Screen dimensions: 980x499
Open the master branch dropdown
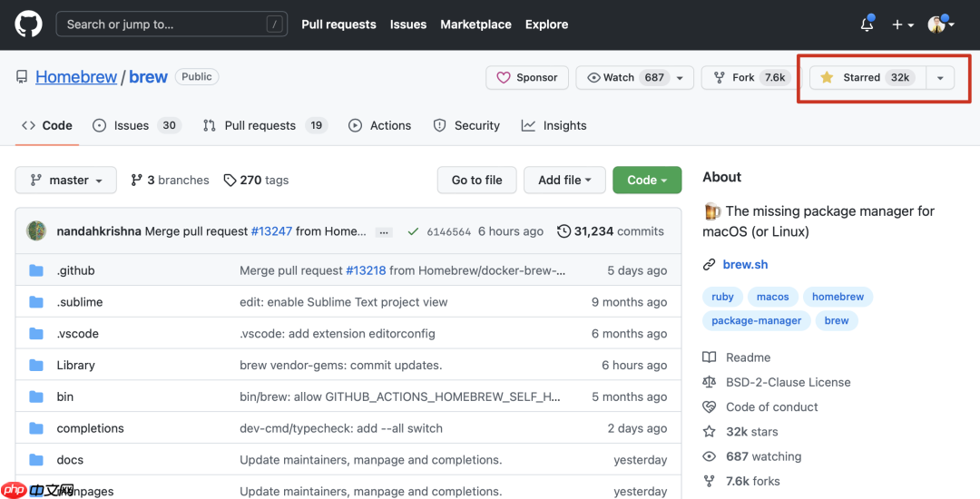tap(65, 181)
